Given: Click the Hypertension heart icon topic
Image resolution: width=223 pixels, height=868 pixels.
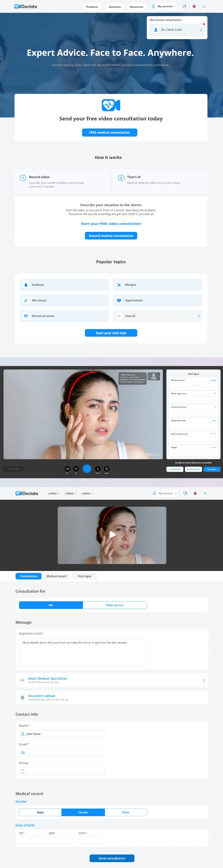Looking at the screenshot, I should (119, 300).
